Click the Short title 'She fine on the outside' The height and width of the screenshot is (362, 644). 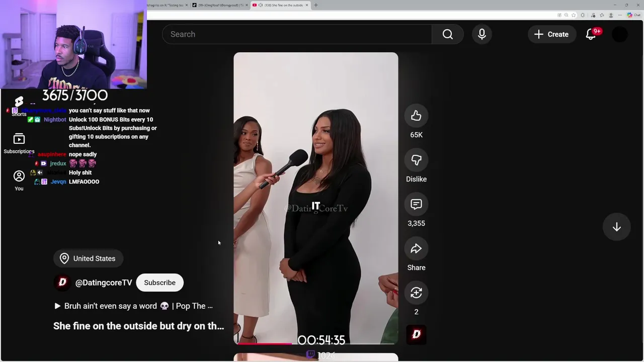click(x=138, y=326)
